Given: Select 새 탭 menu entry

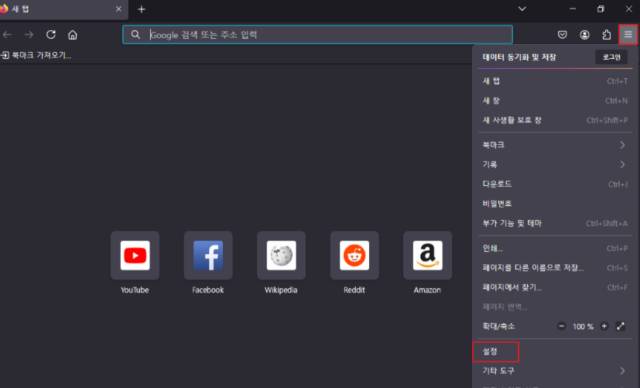Looking at the screenshot, I should pyautogui.click(x=555, y=81).
